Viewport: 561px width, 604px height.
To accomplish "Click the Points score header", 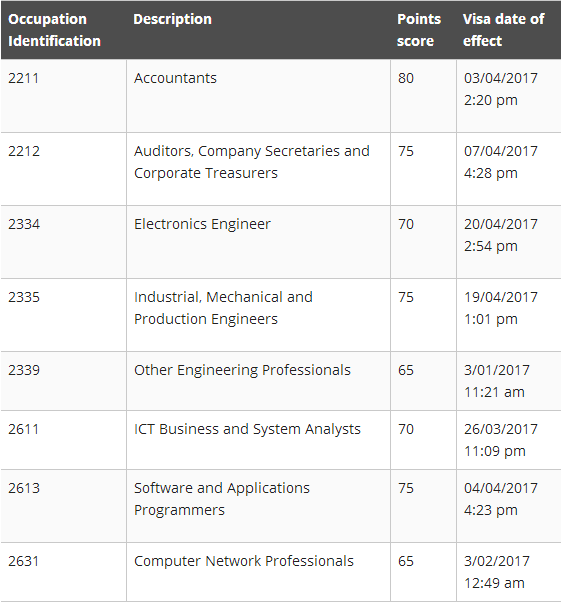I will (419, 30).
